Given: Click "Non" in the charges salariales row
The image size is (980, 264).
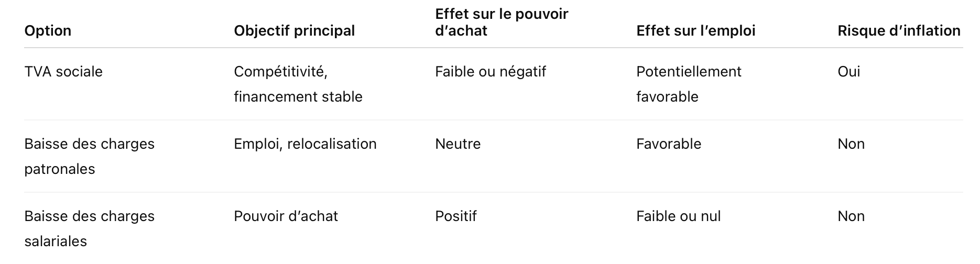Looking at the screenshot, I should pyautogui.click(x=851, y=216).
